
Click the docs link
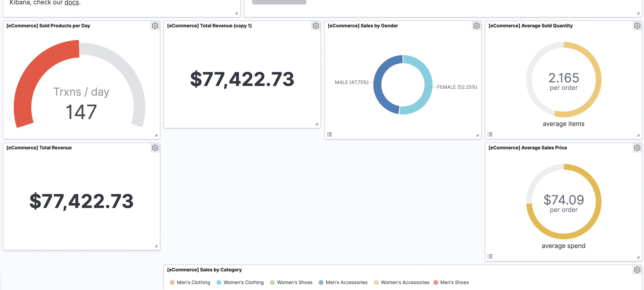coord(71,3)
